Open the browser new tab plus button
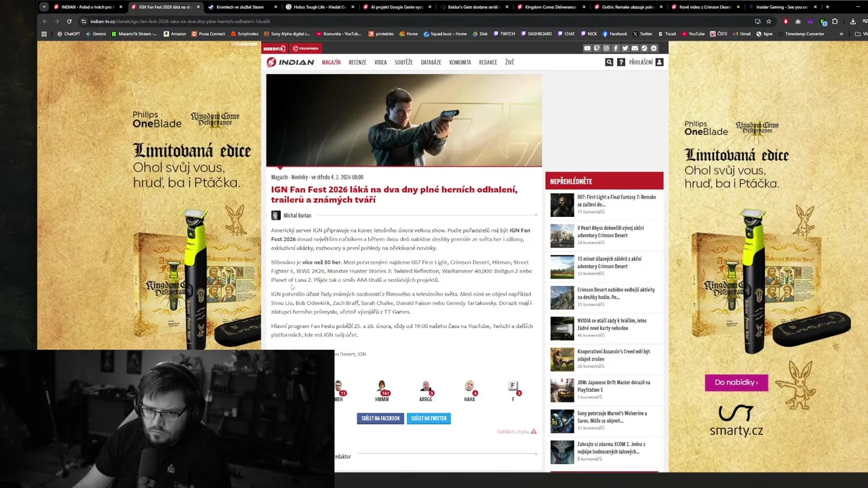 tap(827, 7)
